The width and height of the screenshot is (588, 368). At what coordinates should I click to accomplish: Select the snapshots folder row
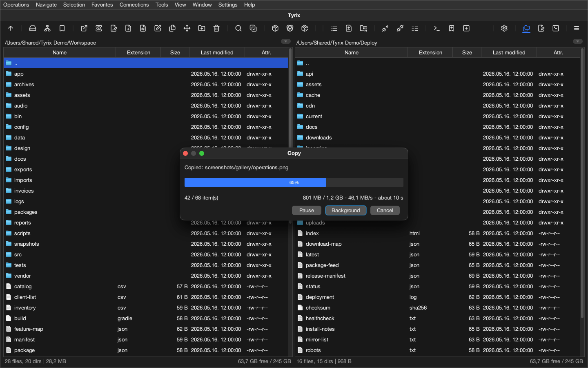point(146,244)
